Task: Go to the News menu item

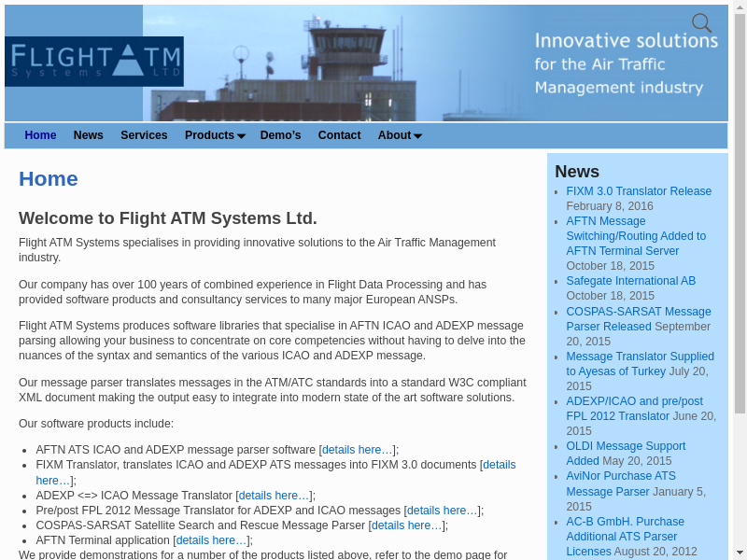Action: pyautogui.click(x=88, y=135)
